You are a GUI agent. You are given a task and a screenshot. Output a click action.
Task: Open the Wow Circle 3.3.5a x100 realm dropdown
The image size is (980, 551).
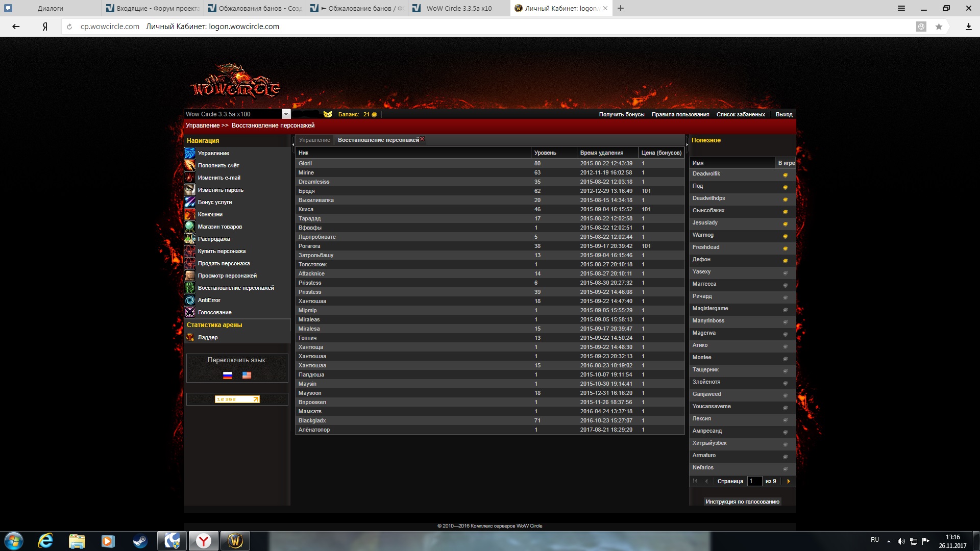pyautogui.click(x=286, y=114)
